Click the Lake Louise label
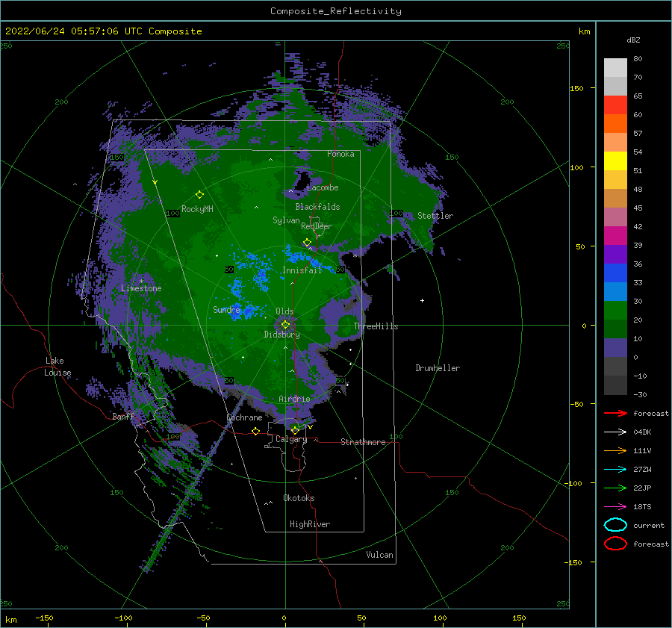Screen dimensions: 672x628 57,367
